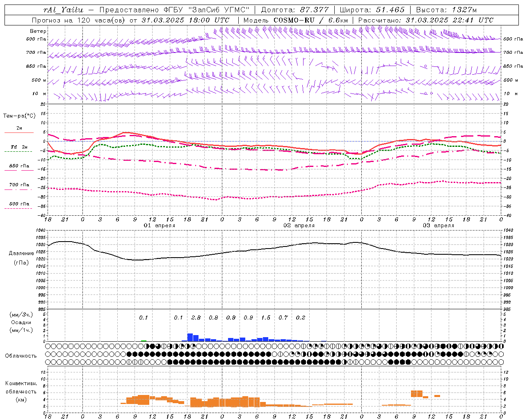
Task: Click the left "10 м" wind level label
Action: 39,94
